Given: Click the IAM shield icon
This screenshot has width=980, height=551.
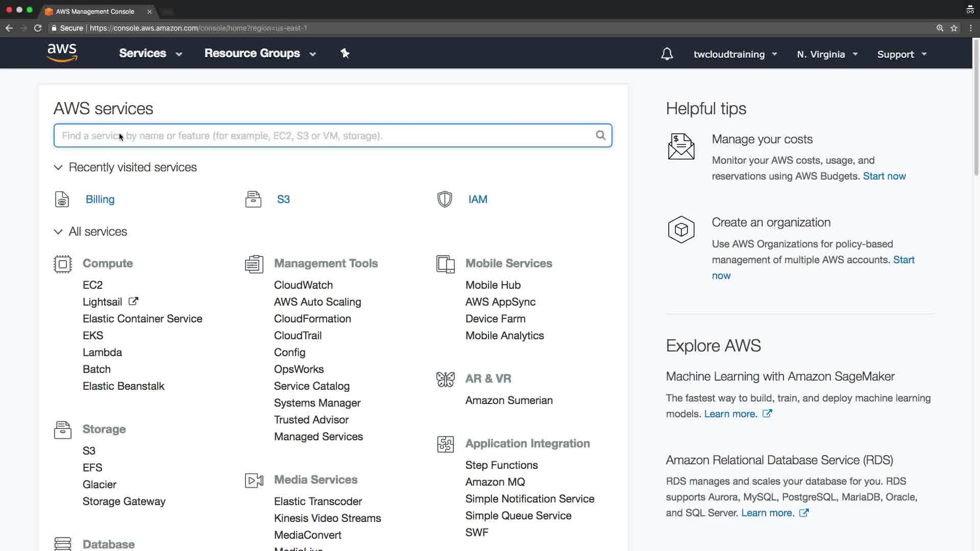Looking at the screenshot, I should point(445,199).
